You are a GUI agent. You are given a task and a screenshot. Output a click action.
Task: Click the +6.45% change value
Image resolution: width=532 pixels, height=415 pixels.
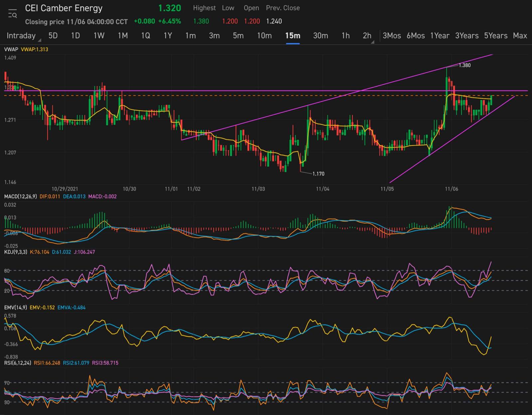170,21
